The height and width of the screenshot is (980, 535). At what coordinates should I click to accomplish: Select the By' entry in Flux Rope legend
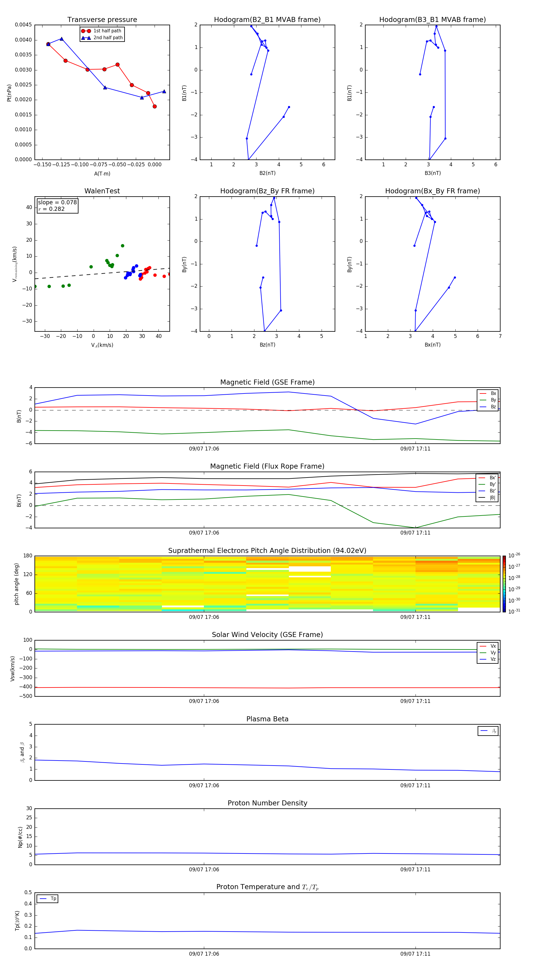(487, 484)
